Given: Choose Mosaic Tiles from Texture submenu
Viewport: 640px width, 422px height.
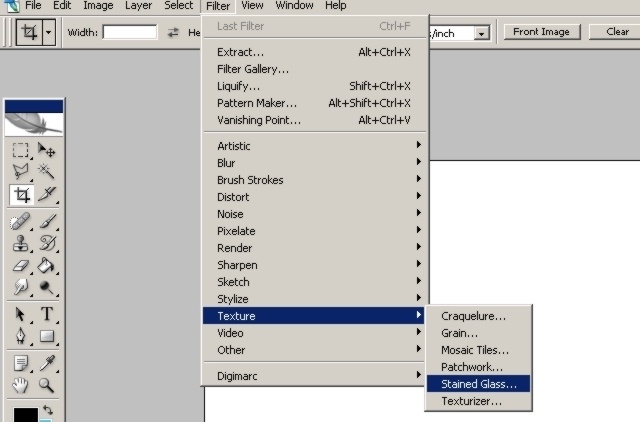Looking at the screenshot, I should 478,350.
